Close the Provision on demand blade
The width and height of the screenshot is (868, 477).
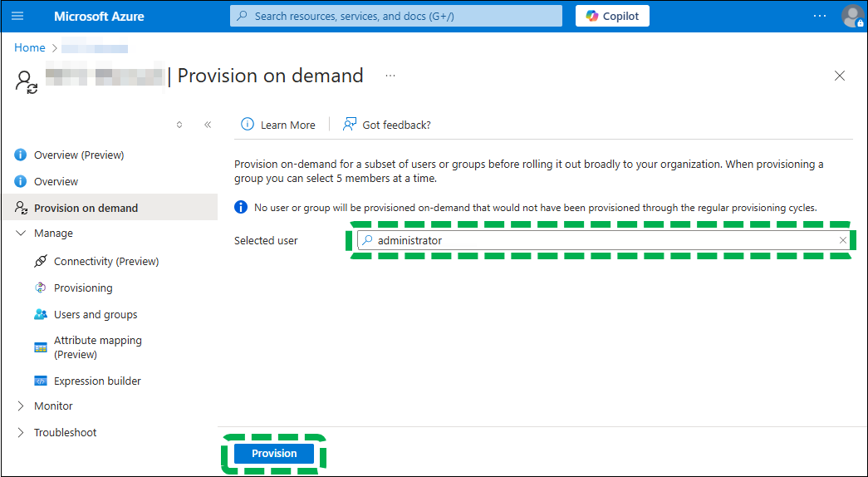pyautogui.click(x=840, y=76)
